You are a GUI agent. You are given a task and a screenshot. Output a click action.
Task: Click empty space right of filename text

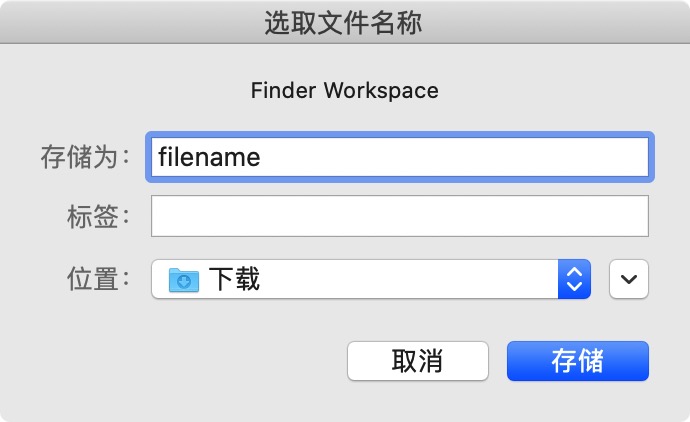[450, 157]
